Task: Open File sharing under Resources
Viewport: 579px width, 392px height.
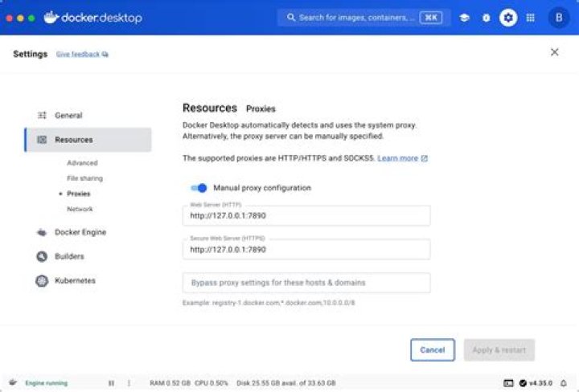Action: [x=85, y=178]
